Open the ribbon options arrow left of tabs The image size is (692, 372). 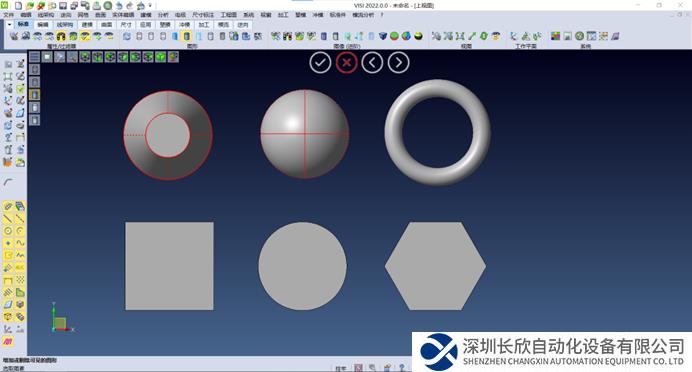click(9, 25)
